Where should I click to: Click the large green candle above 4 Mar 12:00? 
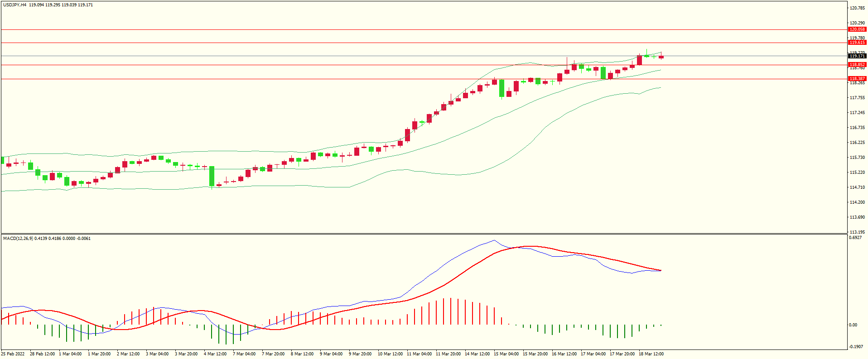coord(212,177)
